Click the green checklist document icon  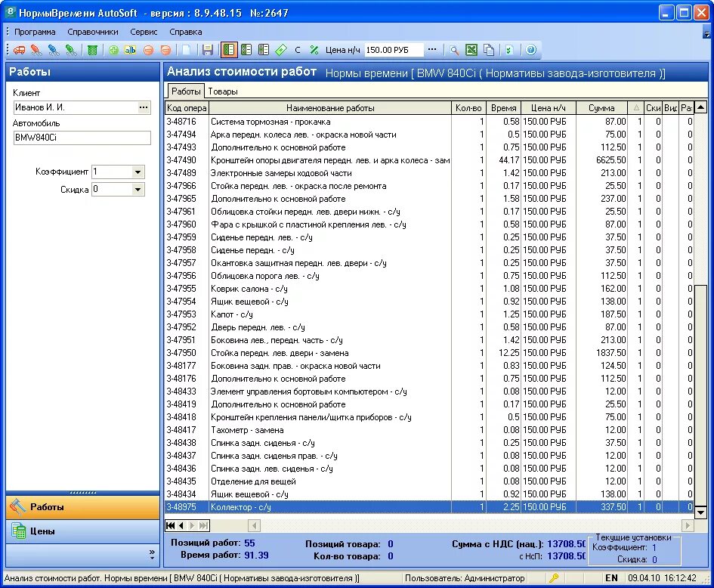click(x=509, y=50)
